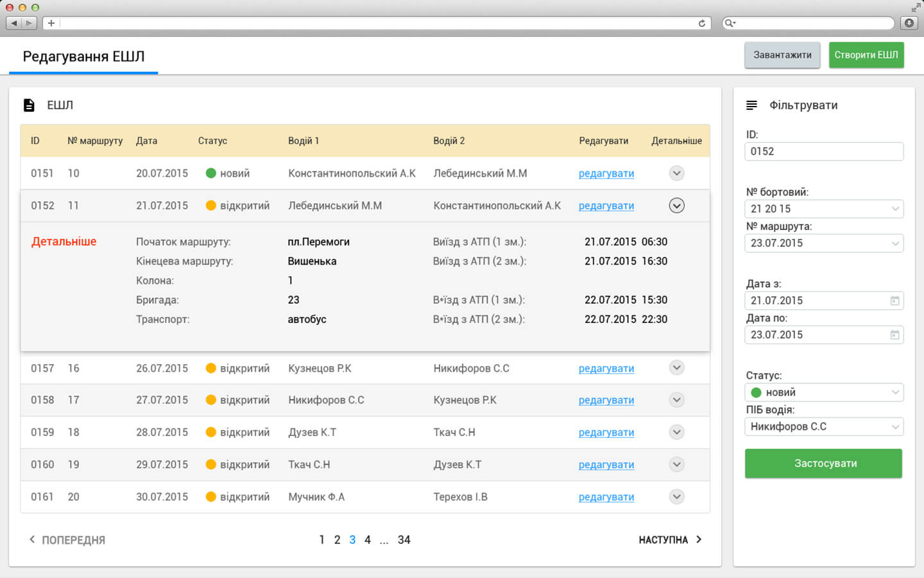
Task: Click the Дата column header
Action: [x=146, y=141]
